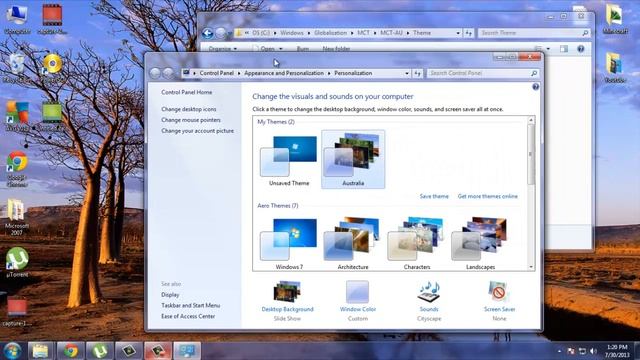Viewport: 640px width, 360px height.
Task: Open Windows Explorer from the taskbar
Action: point(40,351)
